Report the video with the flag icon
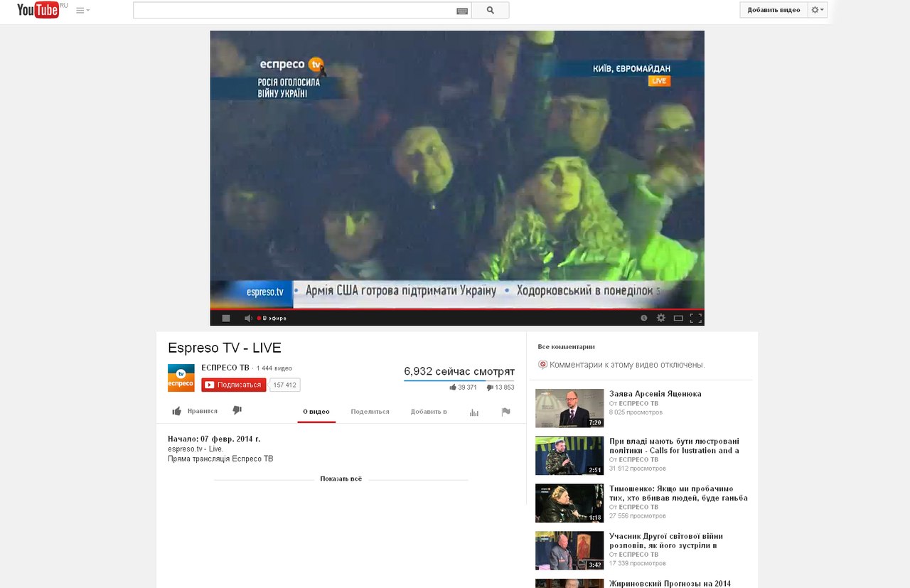Screen dimensions: 910x588 point(506,411)
